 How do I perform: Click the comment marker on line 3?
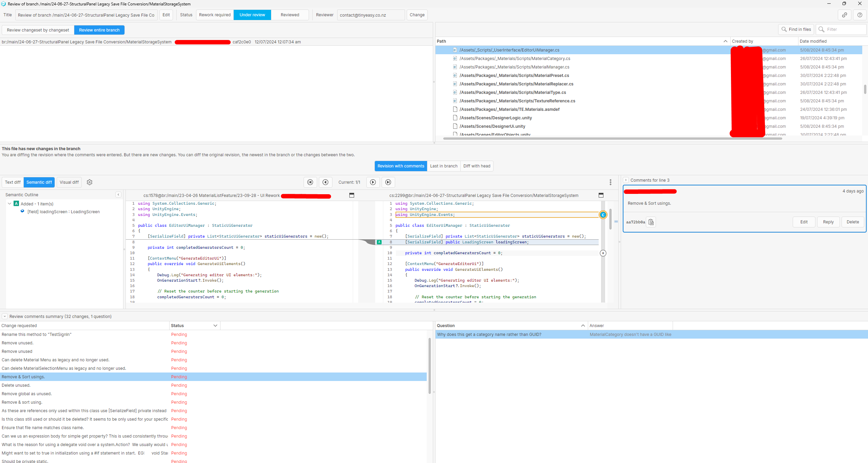pos(603,215)
